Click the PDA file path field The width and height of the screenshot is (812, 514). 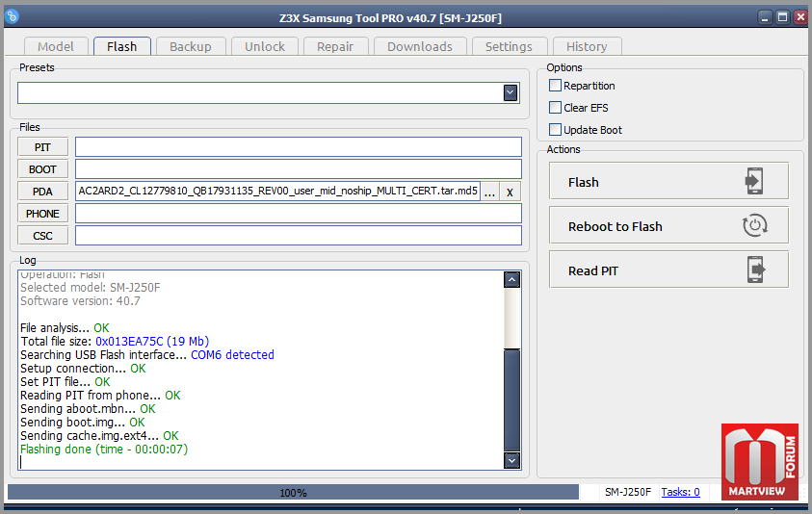(277, 191)
